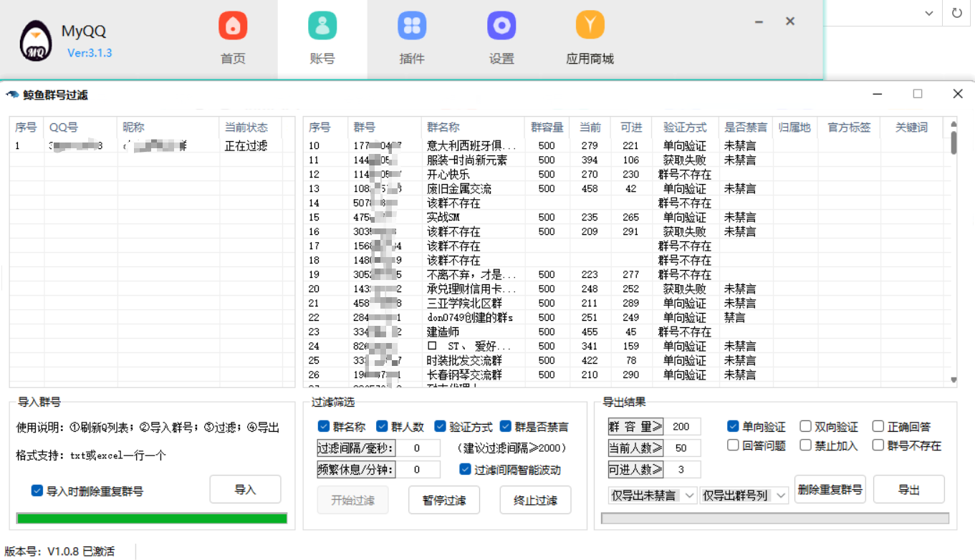This screenshot has height=560, width=975.
Task: Click the refresh icon at top right
Action: (x=957, y=13)
